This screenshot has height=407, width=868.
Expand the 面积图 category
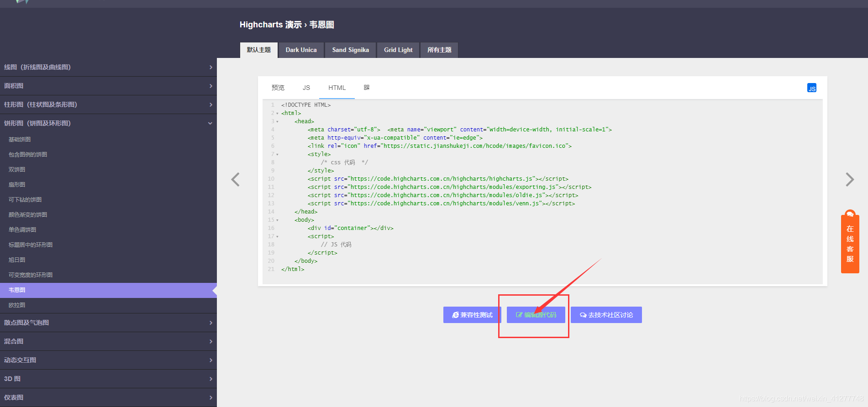(x=108, y=86)
